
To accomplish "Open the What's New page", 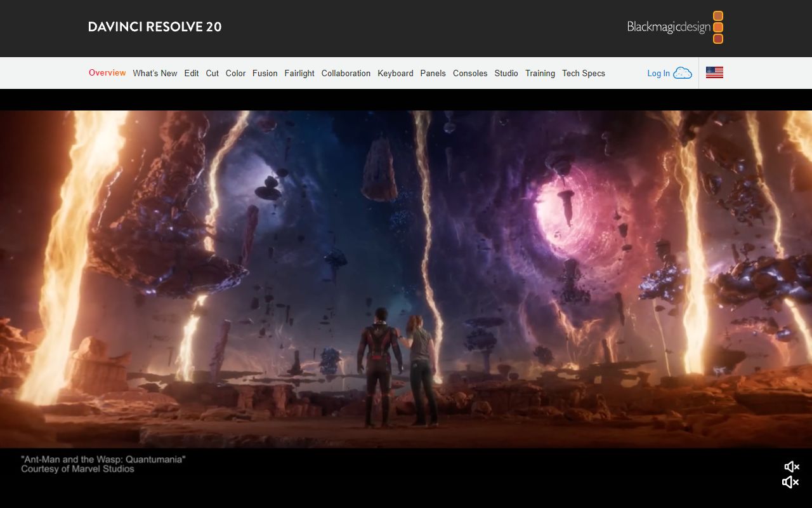I will tap(155, 73).
